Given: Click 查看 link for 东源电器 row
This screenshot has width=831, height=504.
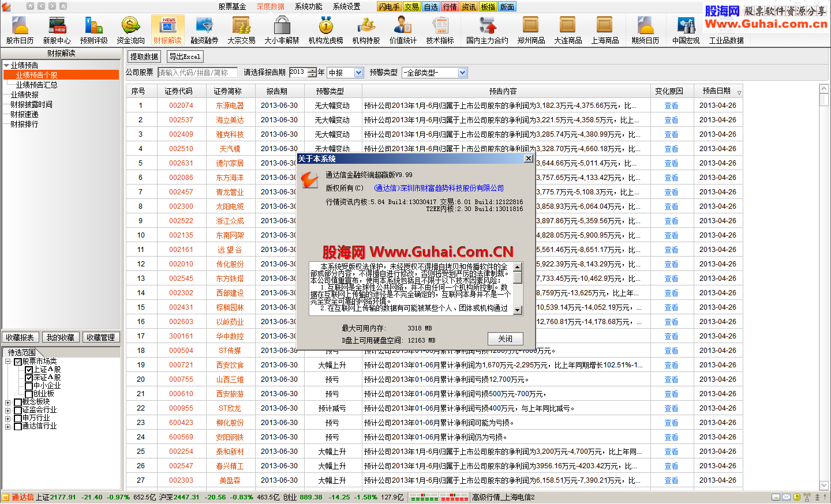Looking at the screenshot, I should pyautogui.click(x=671, y=106).
